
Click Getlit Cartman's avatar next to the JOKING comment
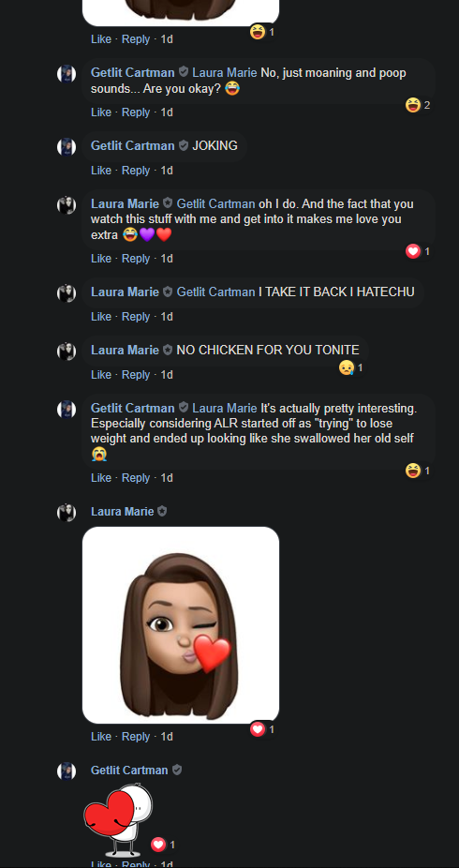click(67, 146)
